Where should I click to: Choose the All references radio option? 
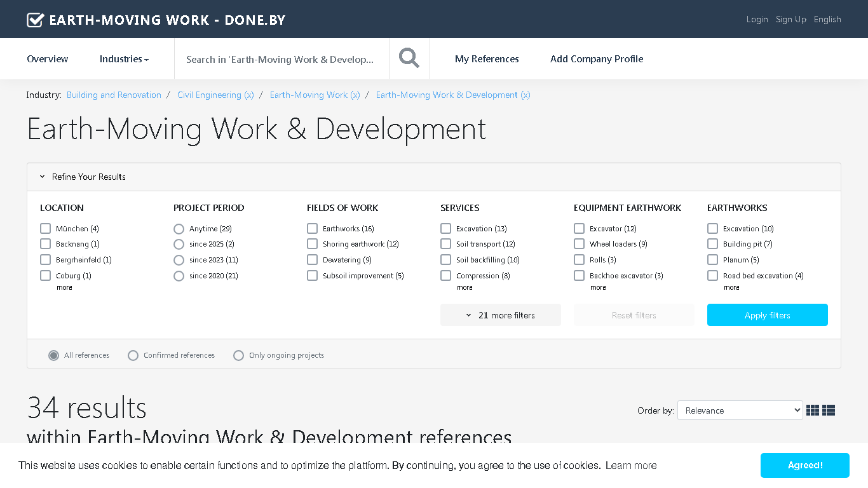coord(54,355)
